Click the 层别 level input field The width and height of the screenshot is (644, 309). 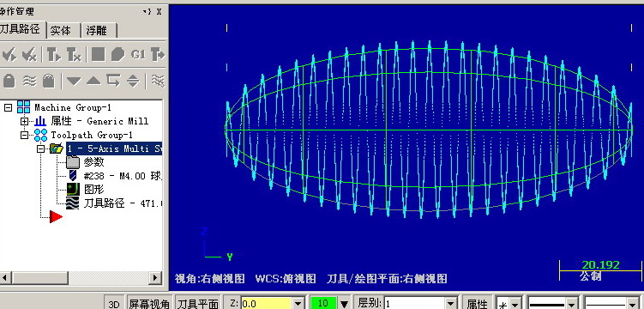(x=414, y=304)
